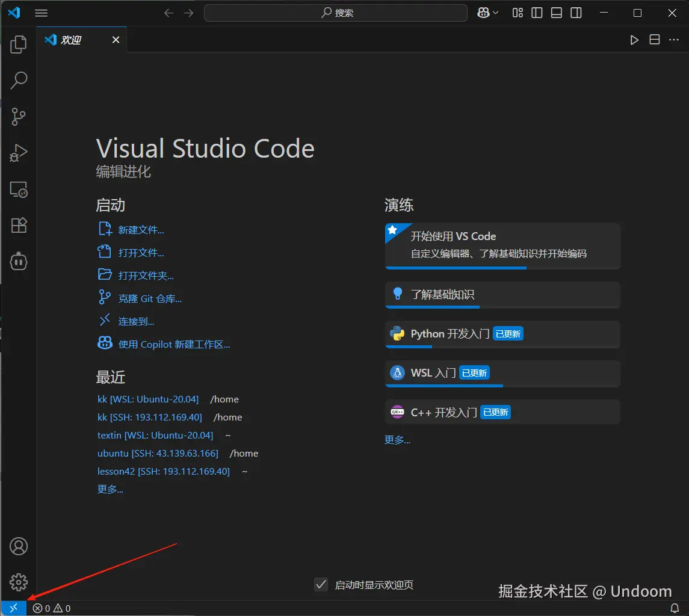Viewport: 689px width, 616px height.
Task: Open the hamburger application menu
Action: pos(42,13)
